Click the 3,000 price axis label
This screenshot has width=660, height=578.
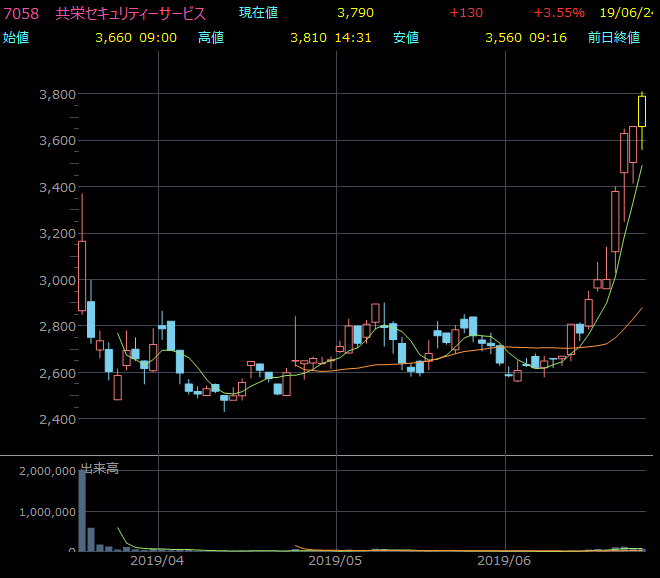58,280
